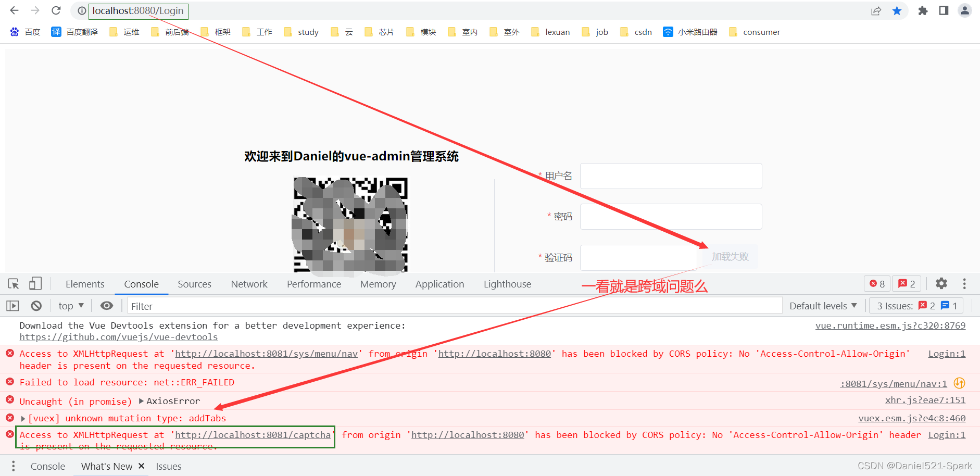The width and height of the screenshot is (980, 476).
Task: Show the console sidebar
Action: coord(12,306)
